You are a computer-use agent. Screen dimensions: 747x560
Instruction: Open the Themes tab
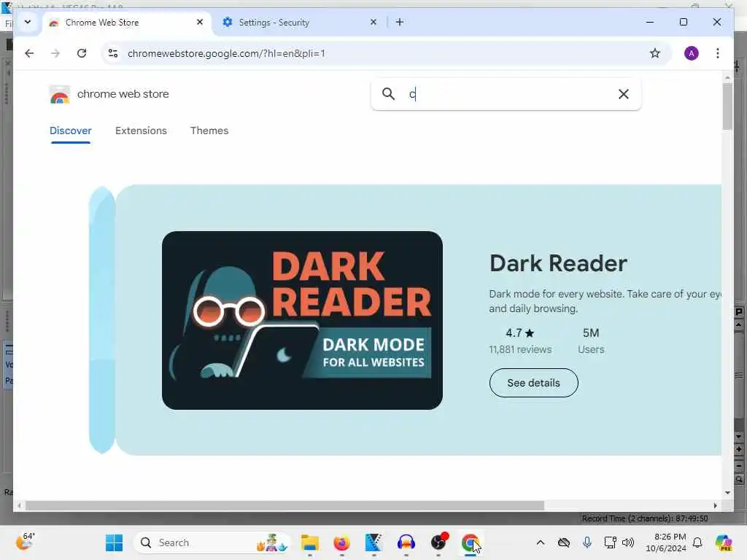[x=209, y=131]
